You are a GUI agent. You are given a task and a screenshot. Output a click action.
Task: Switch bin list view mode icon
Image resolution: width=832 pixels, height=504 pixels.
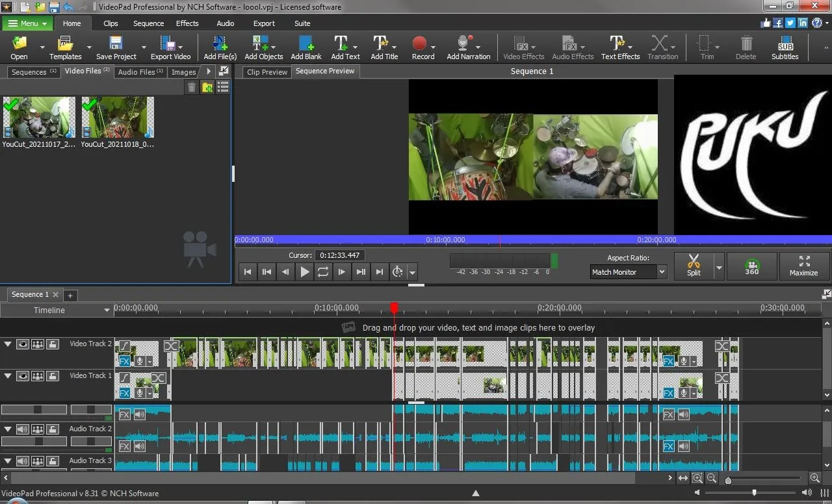pyautogui.click(x=223, y=87)
